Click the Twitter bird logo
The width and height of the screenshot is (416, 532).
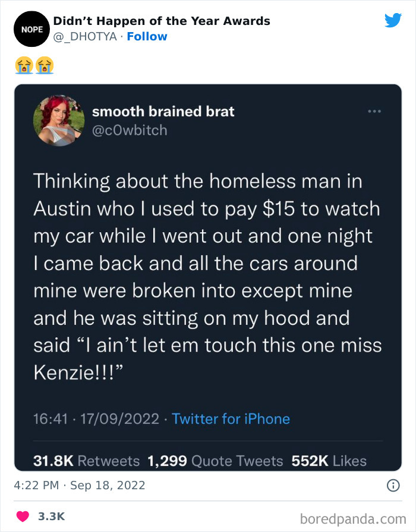tap(393, 20)
